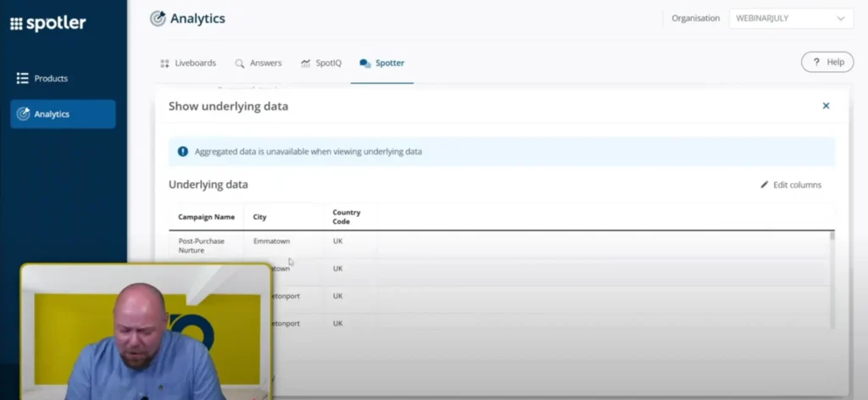Click the Liveboards grid icon
868x400 pixels.
[x=164, y=64]
